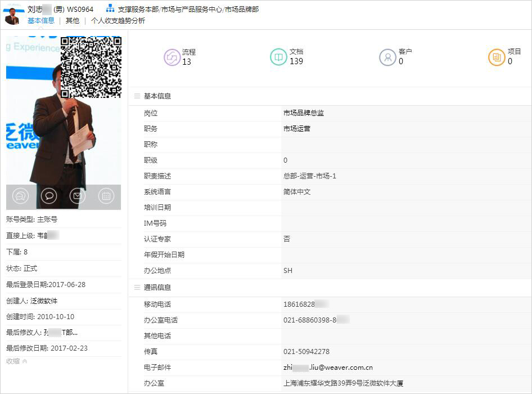Click the 市场品牌部 department link
The image size is (532, 394).
(x=242, y=10)
